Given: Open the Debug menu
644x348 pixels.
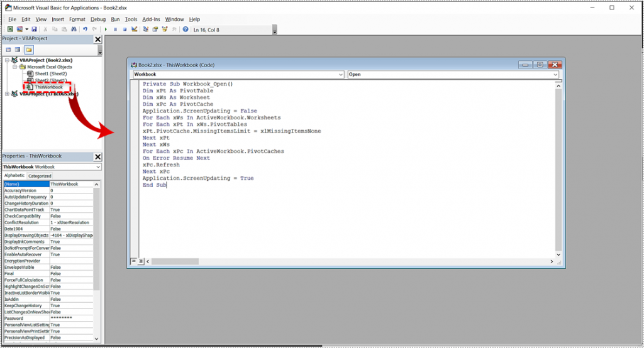Looking at the screenshot, I should [98, 19].
